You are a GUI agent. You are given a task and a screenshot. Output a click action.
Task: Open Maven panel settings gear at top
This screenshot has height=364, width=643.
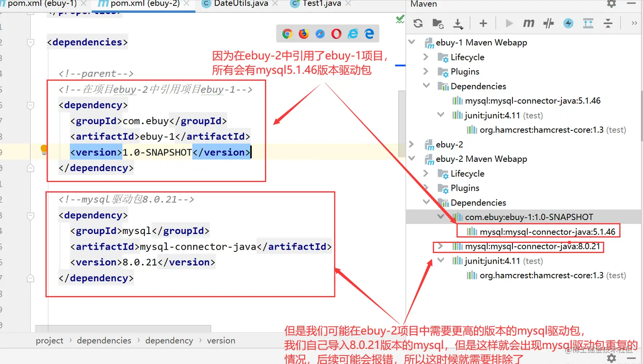[612, 4]
